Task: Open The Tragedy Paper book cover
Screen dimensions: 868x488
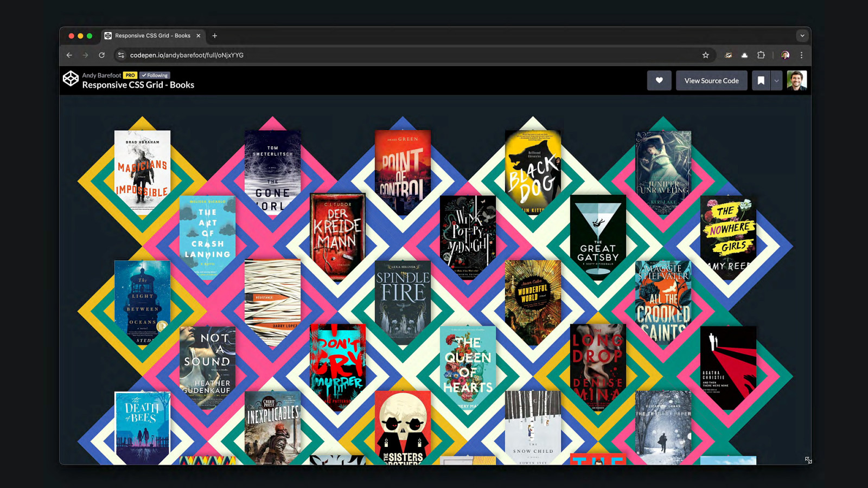Action: [663, 428]
